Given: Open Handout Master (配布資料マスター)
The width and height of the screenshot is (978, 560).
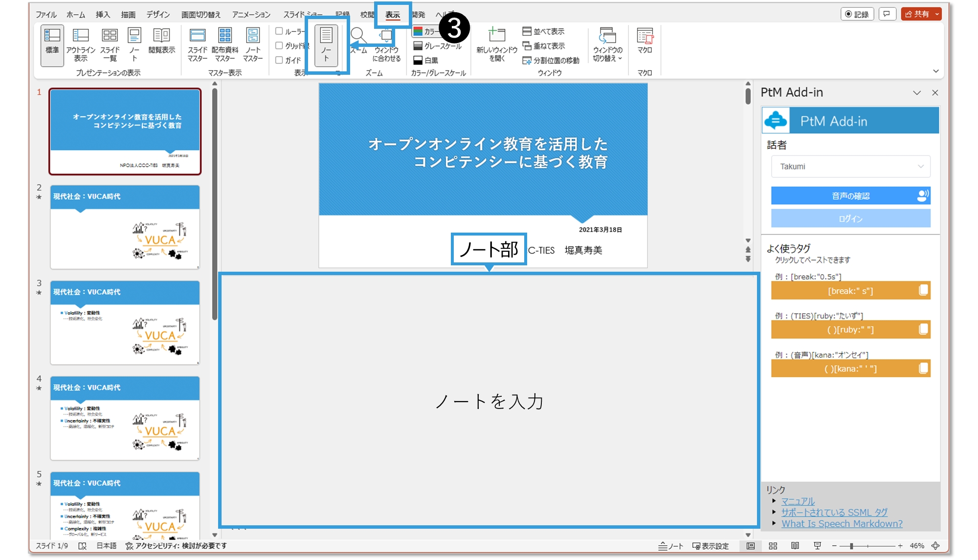Looking at the screenshot, I should point(225,44).
